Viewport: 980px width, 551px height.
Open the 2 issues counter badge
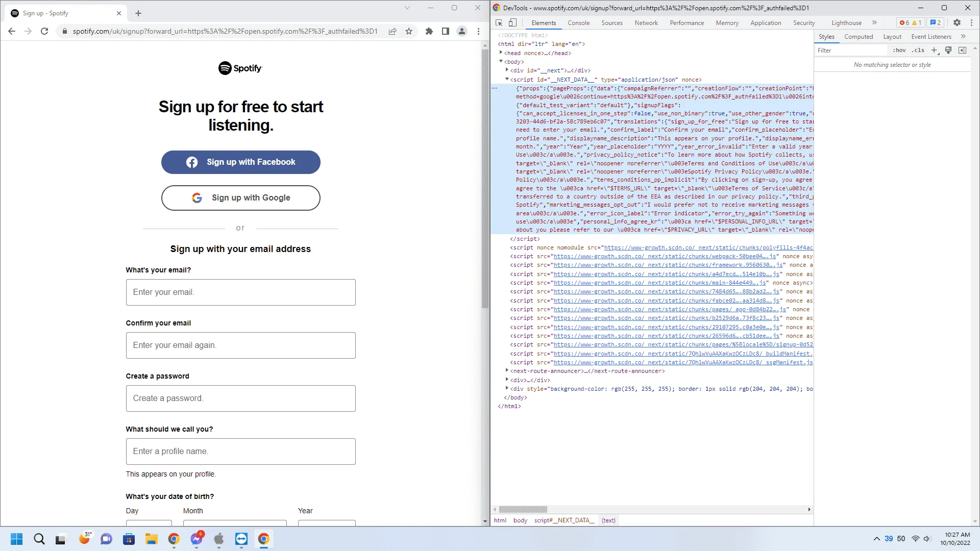coord(936,23)
